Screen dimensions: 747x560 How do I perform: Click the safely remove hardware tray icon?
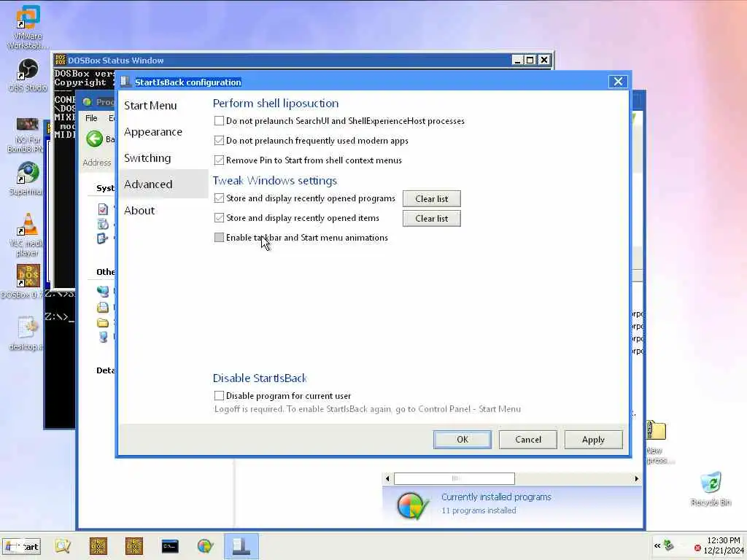tap(669, 545)
